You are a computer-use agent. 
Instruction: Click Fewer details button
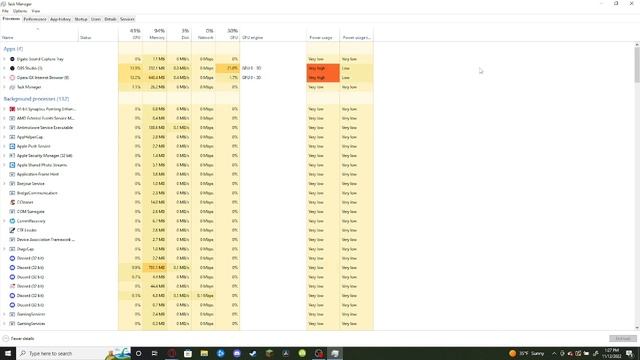click(18, 339)
